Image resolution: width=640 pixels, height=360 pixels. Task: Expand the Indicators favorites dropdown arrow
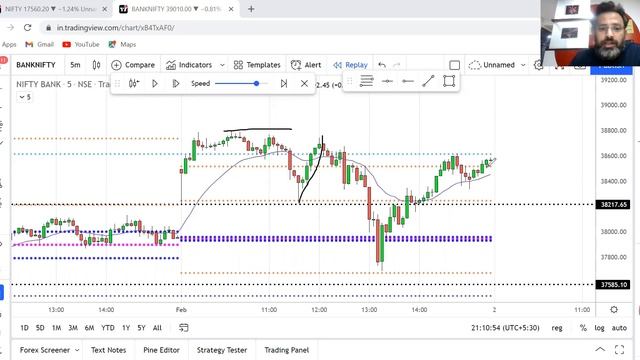[x=222, y=65]
